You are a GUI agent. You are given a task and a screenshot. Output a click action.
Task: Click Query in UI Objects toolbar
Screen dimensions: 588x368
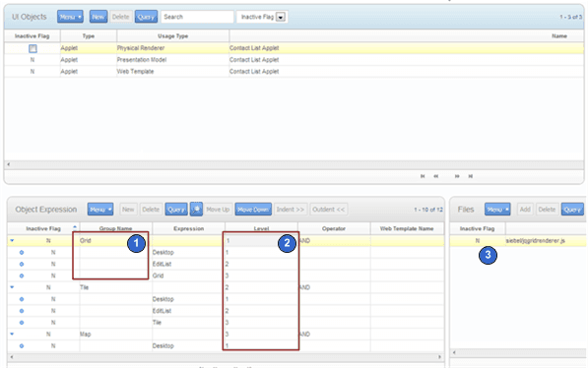click(x=146, y=17)
